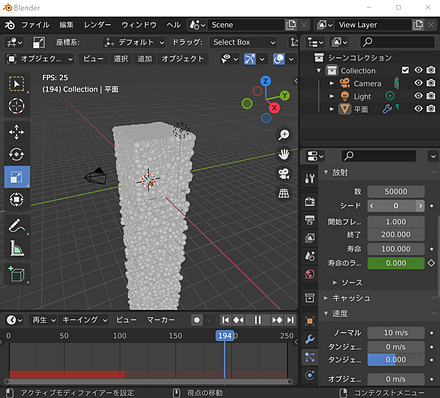Open the viewport 追加 menu
440x398 pixels.
(145, 59)
